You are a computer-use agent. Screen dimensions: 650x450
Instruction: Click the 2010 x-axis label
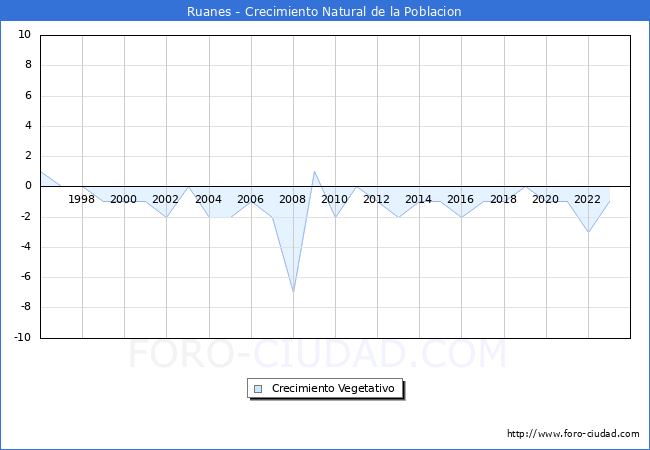point(335,199)
